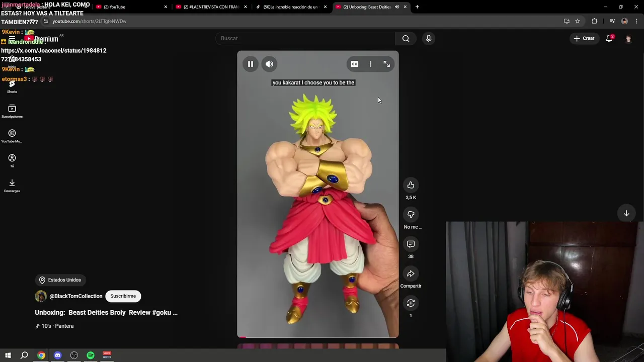The height and width of the screenshot is (362, 644).
Task: Open the remix button for this short
Action: [x=411, y=303]
